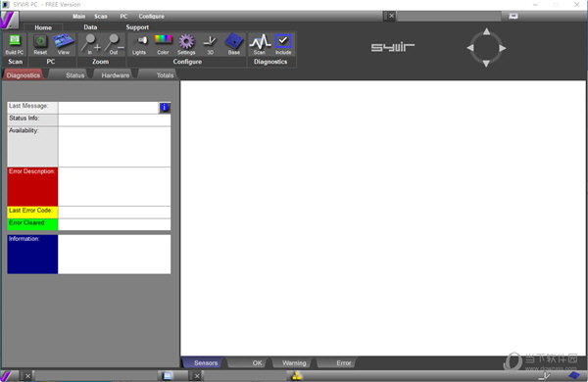Open the Settings gear icon
Viewport: 588px width, 382px height.
(186, 44)
